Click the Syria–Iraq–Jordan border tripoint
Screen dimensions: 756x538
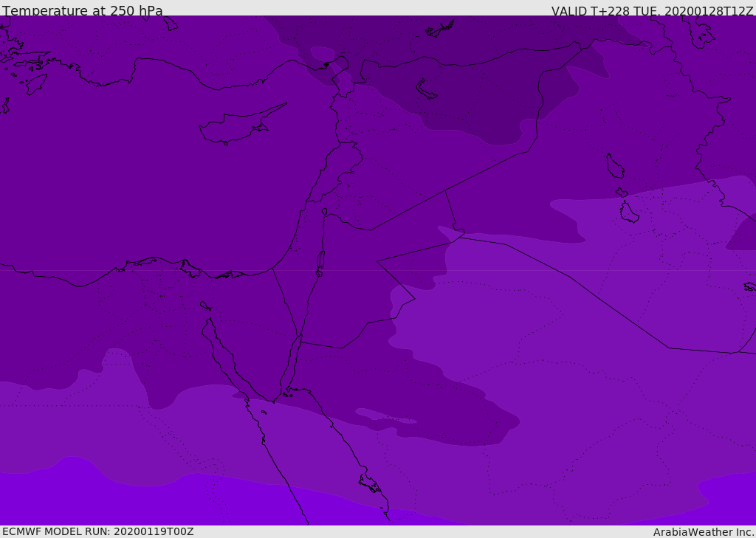(x=445, y=191)
